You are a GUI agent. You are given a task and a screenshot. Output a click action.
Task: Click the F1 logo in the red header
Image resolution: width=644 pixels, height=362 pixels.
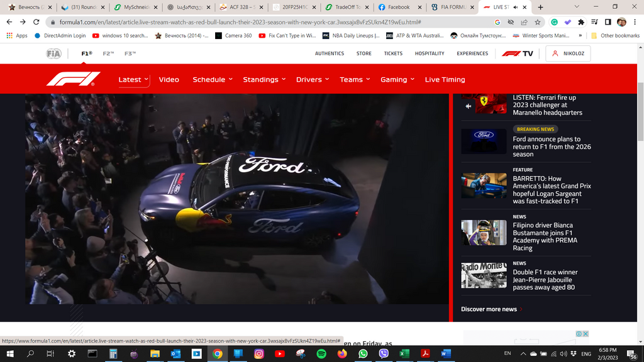[73, 79]
